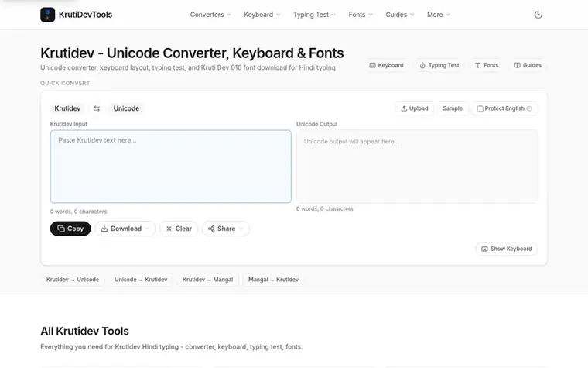Open the Keyboard dropdown in navigation bar
Viewport: 588px width, 368px height.
[x=262, y=15]
